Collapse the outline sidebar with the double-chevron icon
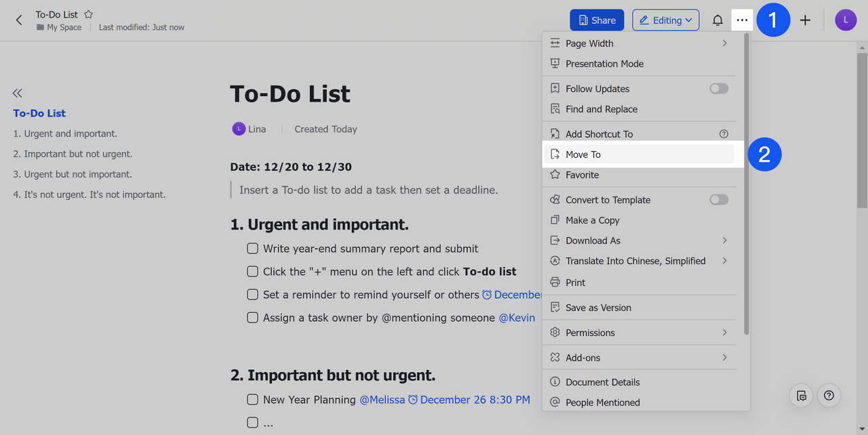 point(17,93)
